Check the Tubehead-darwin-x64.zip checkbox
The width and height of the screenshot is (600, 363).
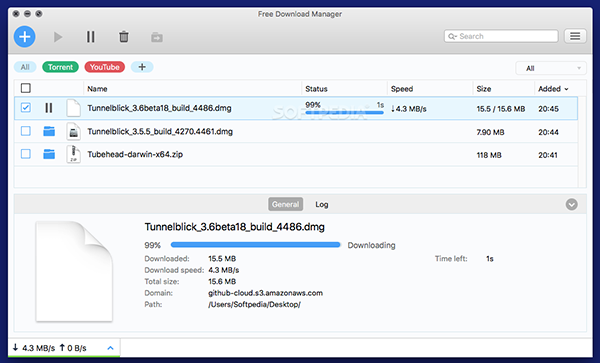[x=26, y=154]
